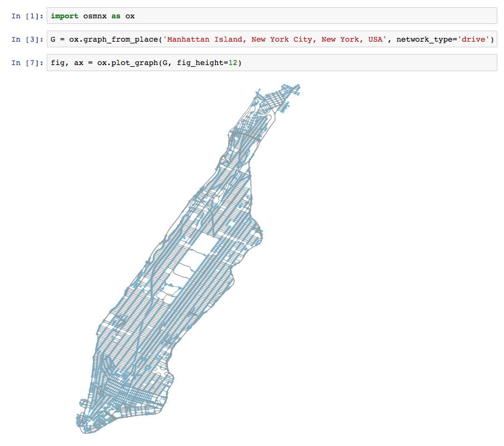Place cursor in the import osmnx cell

pyautogui.click(x=167, y=16)
